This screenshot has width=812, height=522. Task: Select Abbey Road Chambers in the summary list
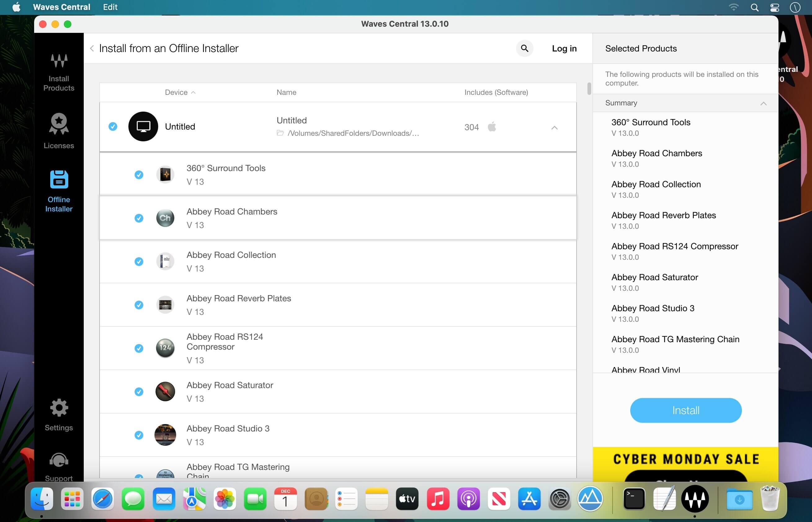click(656, 153)
